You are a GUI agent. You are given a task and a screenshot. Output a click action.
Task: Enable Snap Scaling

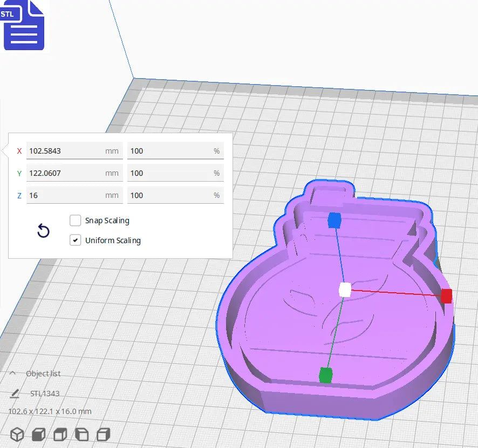[75, 220]
